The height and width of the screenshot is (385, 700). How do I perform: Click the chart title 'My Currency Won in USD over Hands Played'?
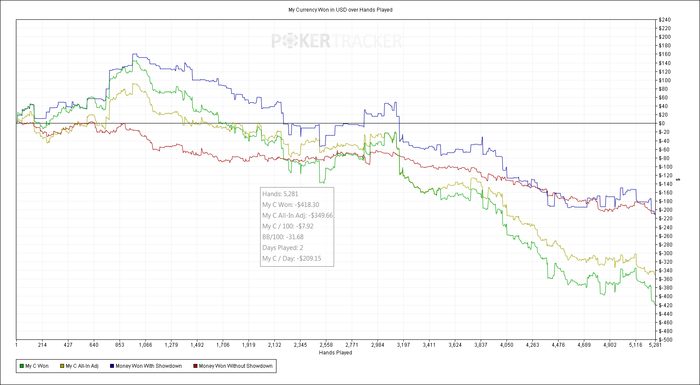(341, 9)
